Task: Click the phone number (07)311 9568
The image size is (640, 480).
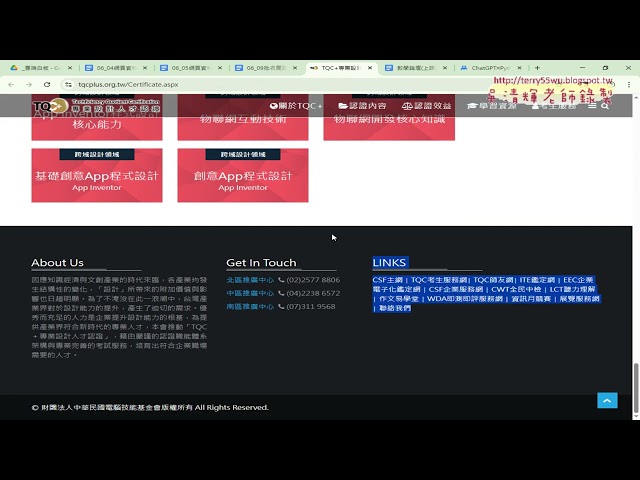Action: [311, 306]
